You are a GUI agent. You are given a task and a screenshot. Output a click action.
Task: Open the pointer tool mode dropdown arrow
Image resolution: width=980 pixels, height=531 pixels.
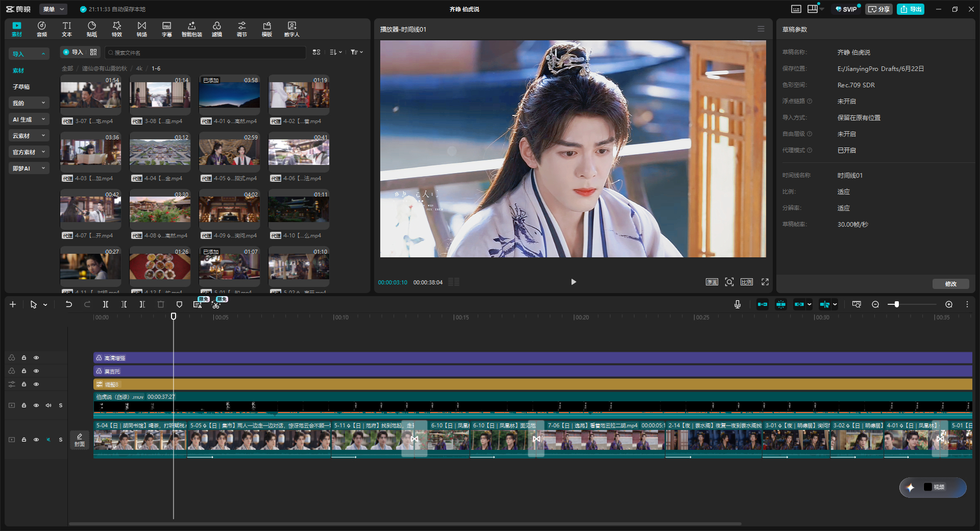(x=45, y=305)
